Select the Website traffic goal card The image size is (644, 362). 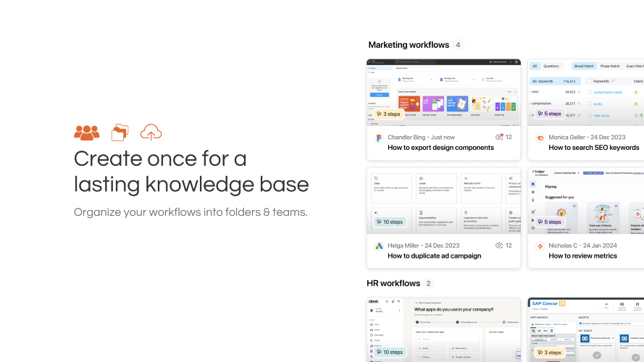(481, 188)
